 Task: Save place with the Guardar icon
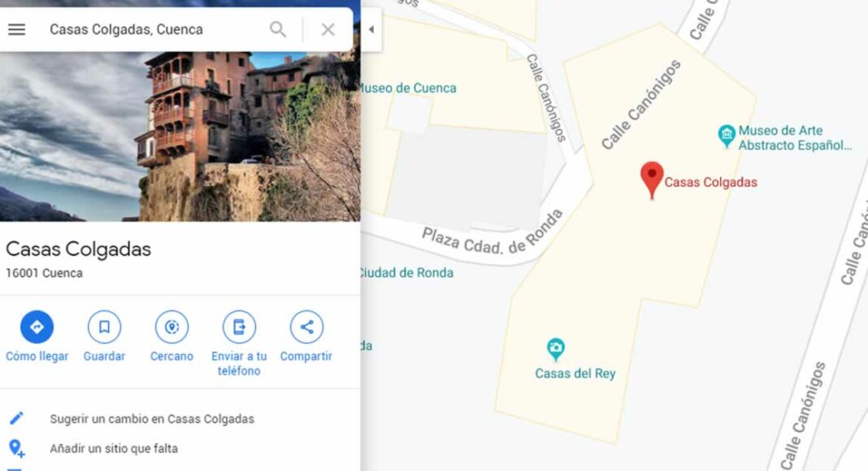(104, 326)
